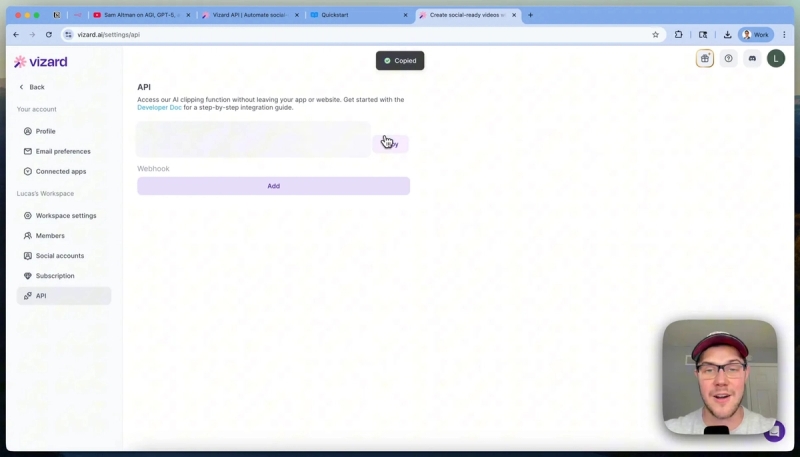
Task: Open the Discord community icon
Action: (752, 59)
